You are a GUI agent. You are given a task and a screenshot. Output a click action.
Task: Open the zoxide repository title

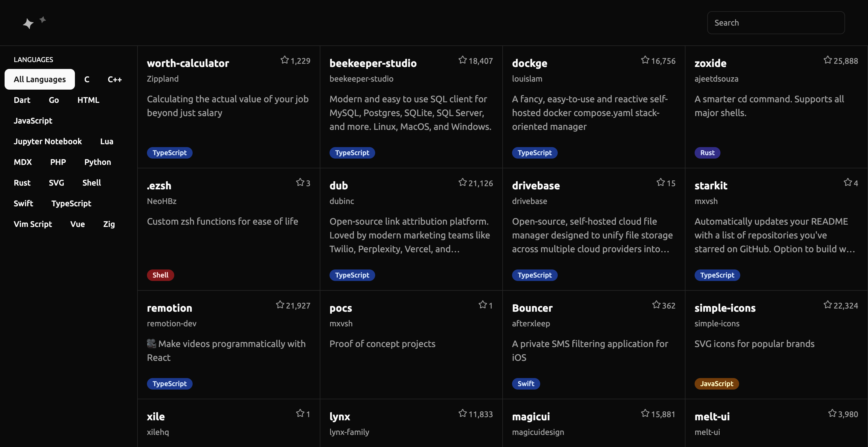710,63
